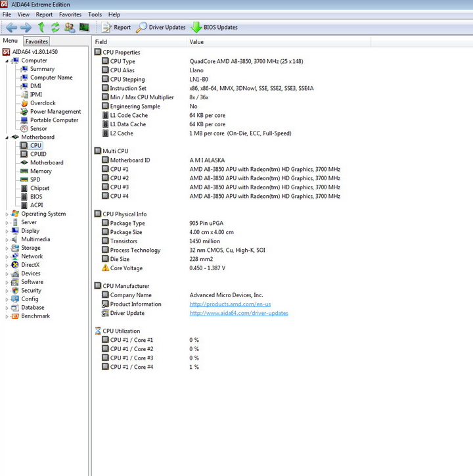This screenshot has height=476, width=473.
Task: Go back with the blue left arrow
Action: coord(11,28)
